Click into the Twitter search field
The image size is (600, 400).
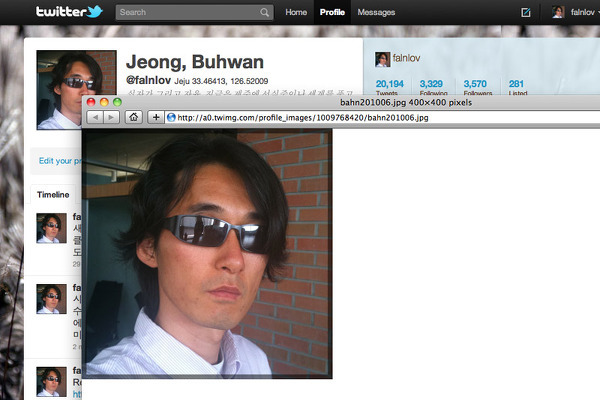[194, 12]
